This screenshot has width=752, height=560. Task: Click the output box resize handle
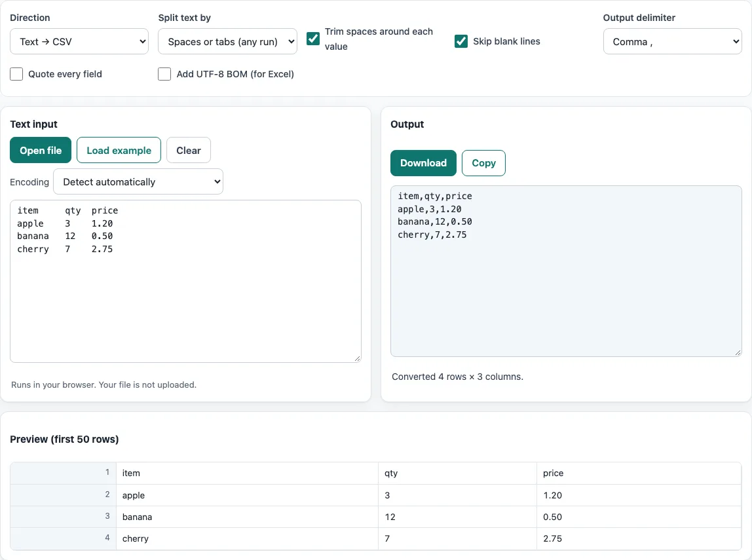tap(738, 353)
